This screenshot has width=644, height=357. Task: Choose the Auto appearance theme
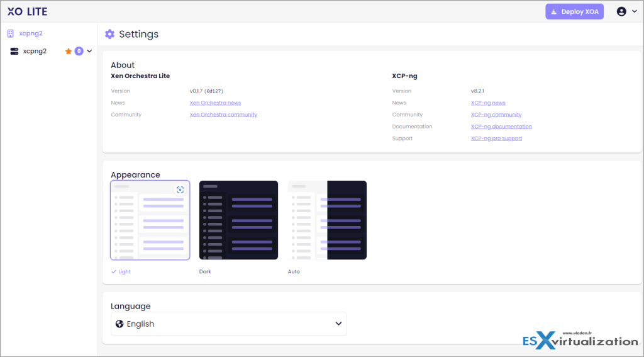[x=327, y=220]
